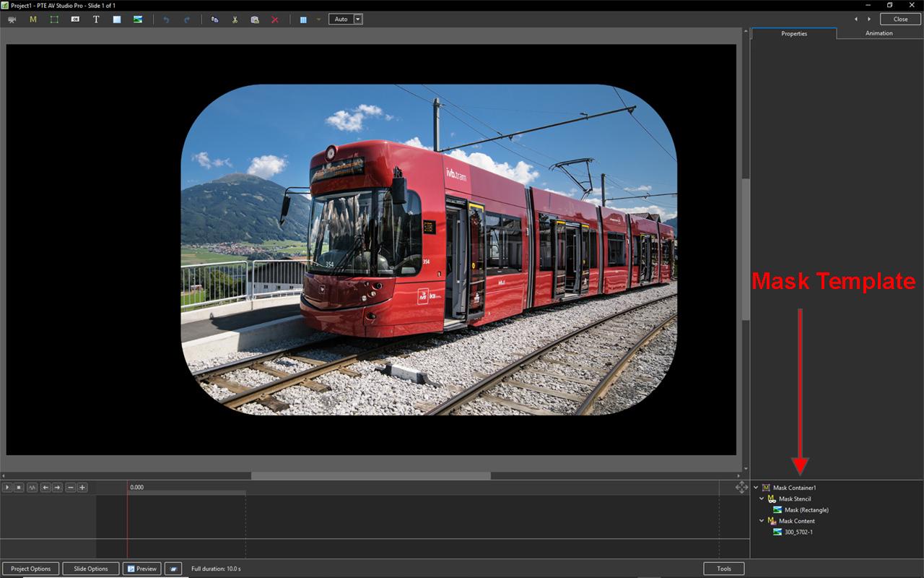Click the Tools button

pyautogui.click(x=723, y=569)
